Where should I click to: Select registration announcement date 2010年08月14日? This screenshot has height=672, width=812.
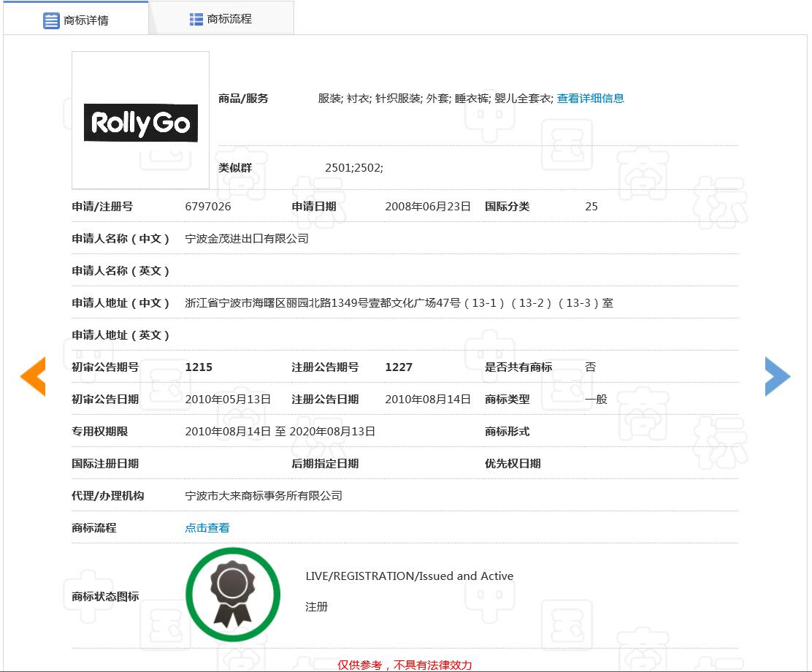(x=428, y=400)
